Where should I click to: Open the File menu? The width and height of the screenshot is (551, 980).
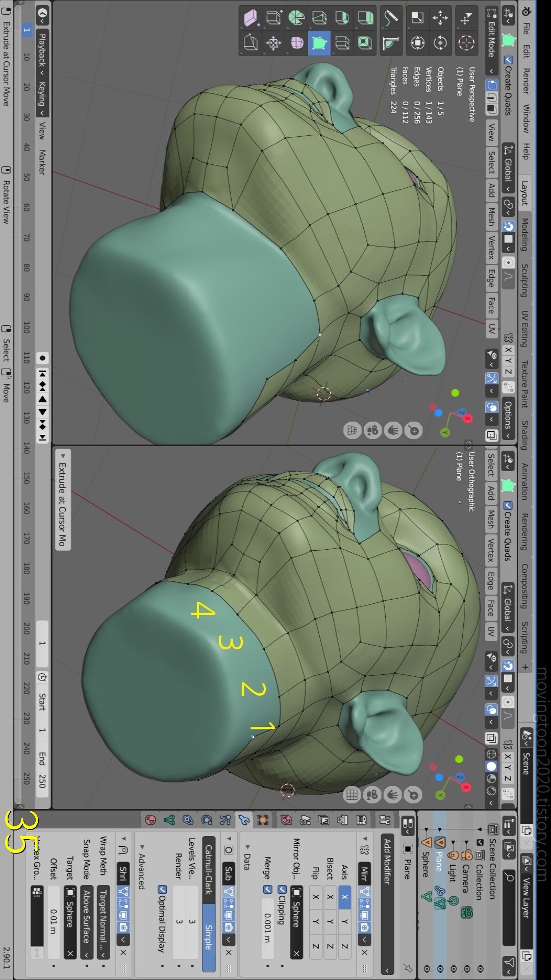[525, 28]
